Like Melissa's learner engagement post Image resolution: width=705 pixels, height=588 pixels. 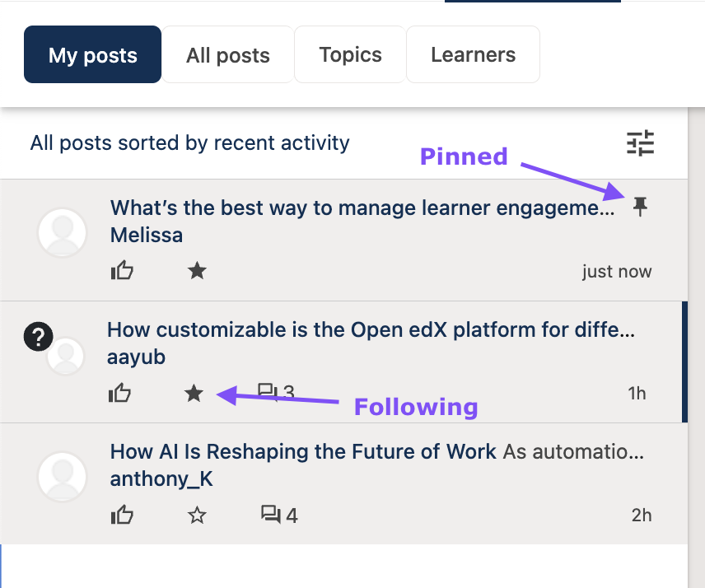pyautogui.click(x=122, y=270)
